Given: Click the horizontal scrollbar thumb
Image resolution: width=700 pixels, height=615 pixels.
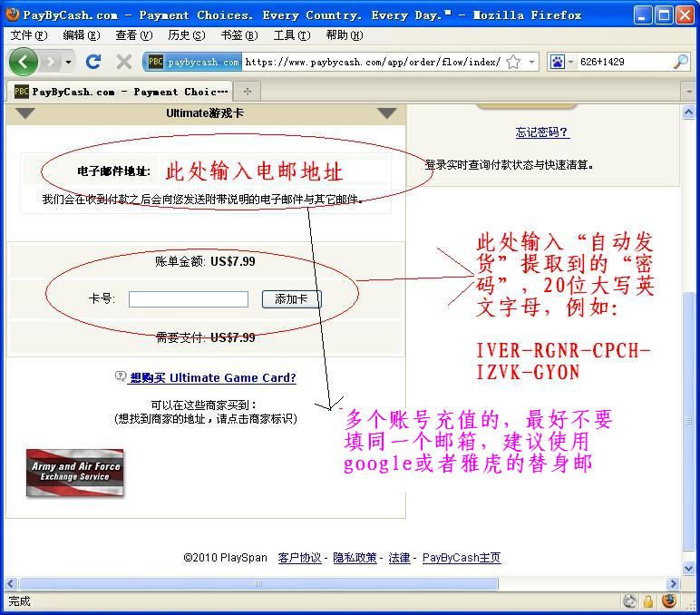Looking at the screenshot, I should pyautogui.click(x=258, y=583).
